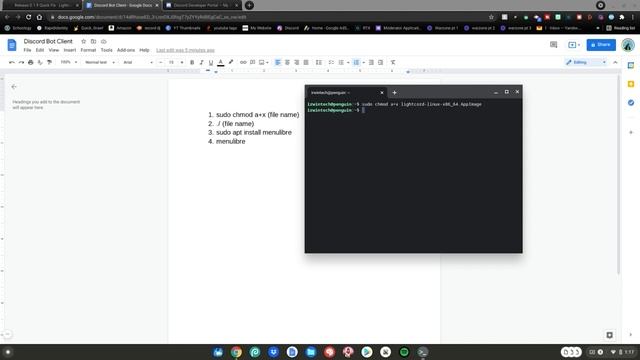Launch Chrome from the shelf

click(x=236, y=352)
